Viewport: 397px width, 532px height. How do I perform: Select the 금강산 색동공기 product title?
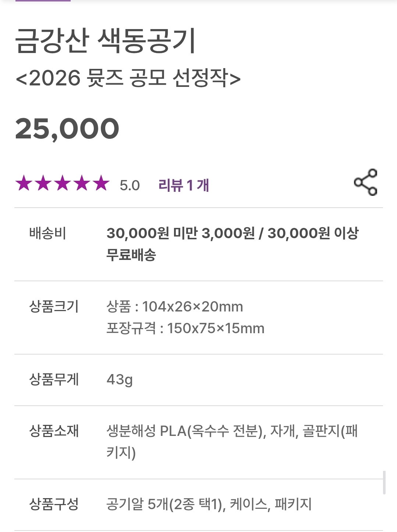(105, 40)
